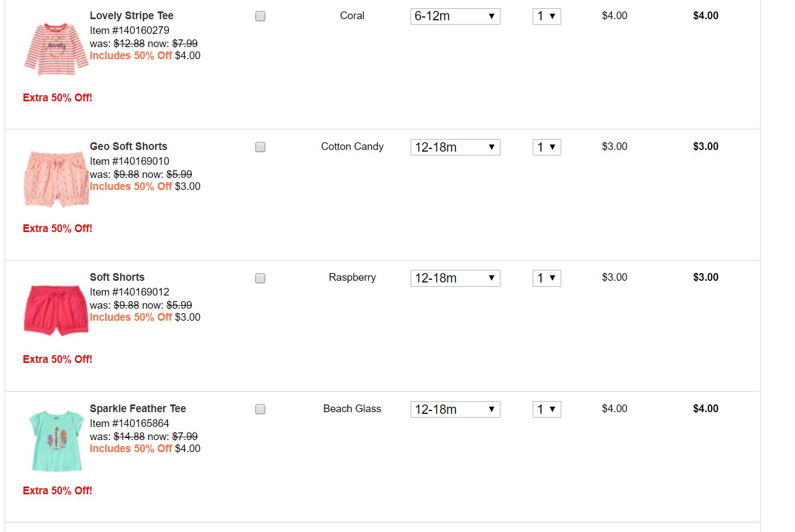Click the Sparkle Feather Tee title

pos(137,409)
